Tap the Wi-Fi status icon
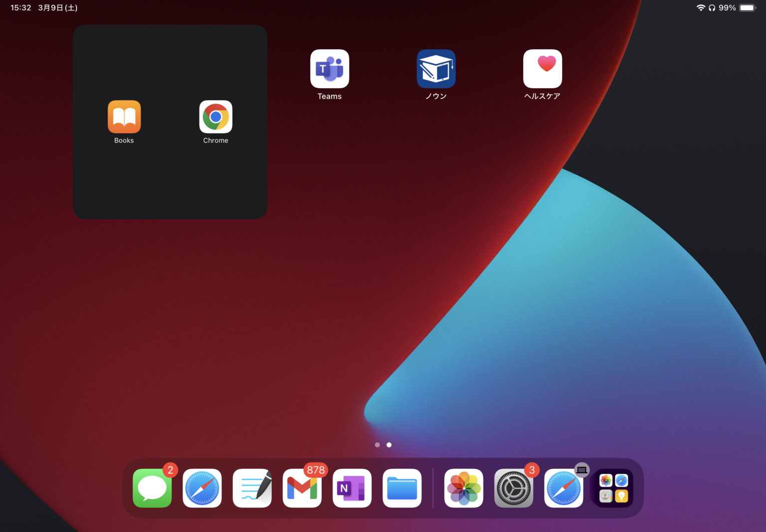The width and height of the screenshot is (766, 532). (701, 7)
